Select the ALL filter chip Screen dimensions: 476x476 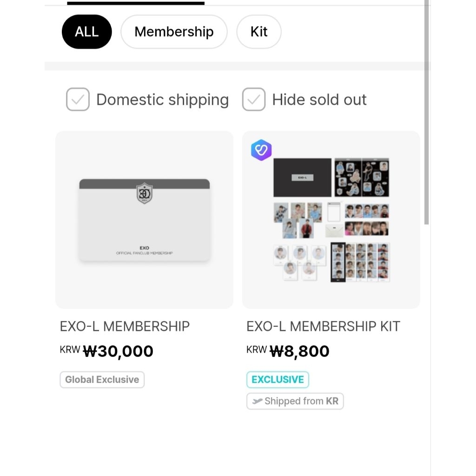[x=86, y=32]
